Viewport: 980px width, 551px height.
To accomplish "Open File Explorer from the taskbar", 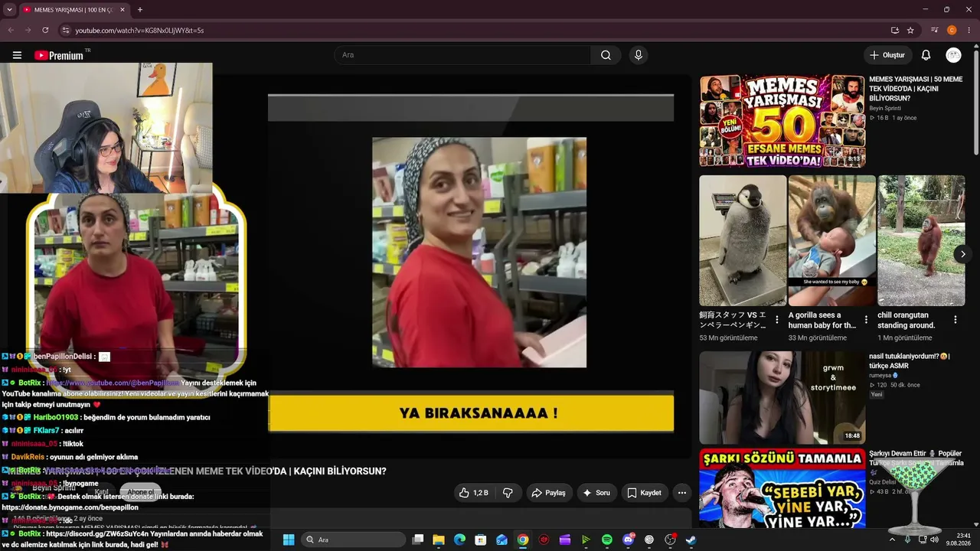I will [439, 540].
